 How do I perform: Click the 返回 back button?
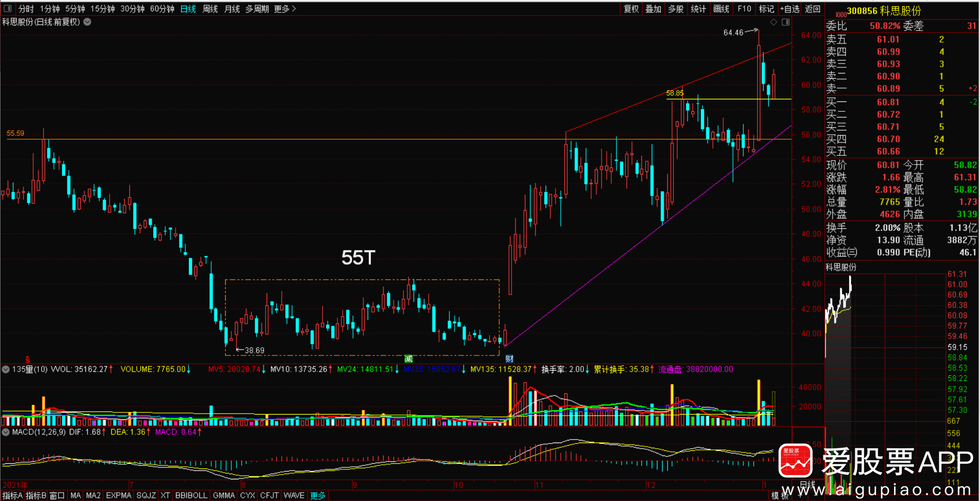[x=813, y=9]
